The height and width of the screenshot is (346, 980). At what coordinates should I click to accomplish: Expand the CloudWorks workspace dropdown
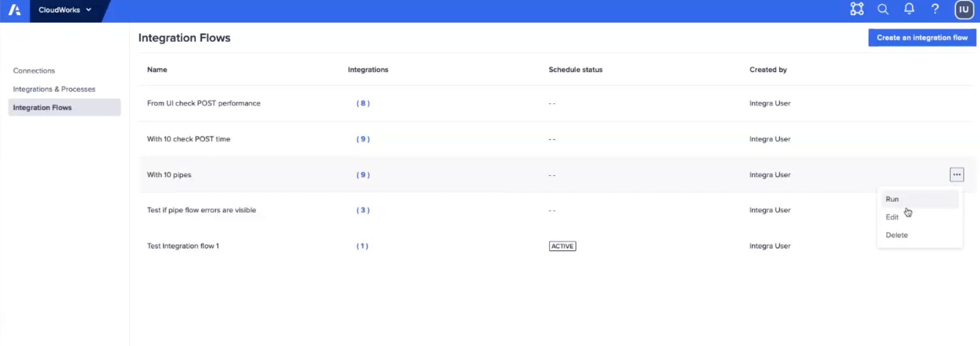coord(65,10)
